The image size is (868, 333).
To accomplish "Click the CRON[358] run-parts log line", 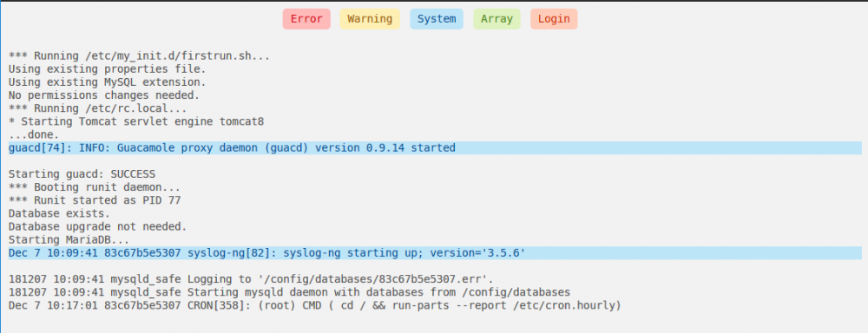I will [315, 305].
